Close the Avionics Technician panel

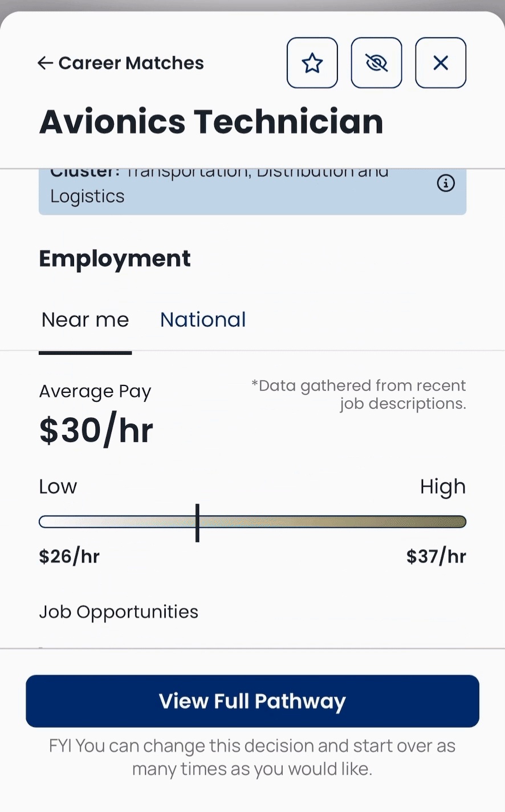441,63
